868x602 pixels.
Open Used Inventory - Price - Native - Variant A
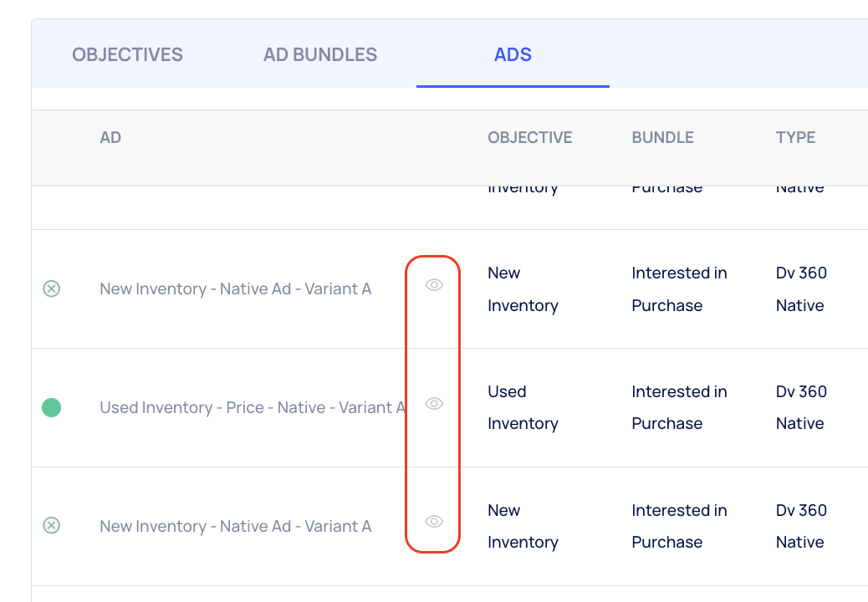pyautogui.click(x=253, y=408)
